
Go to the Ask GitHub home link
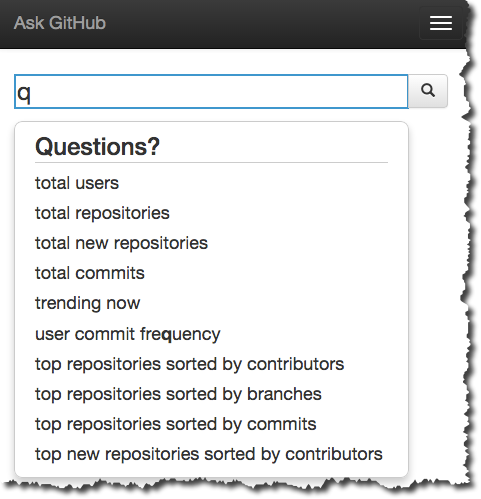[x=60, y=23]
